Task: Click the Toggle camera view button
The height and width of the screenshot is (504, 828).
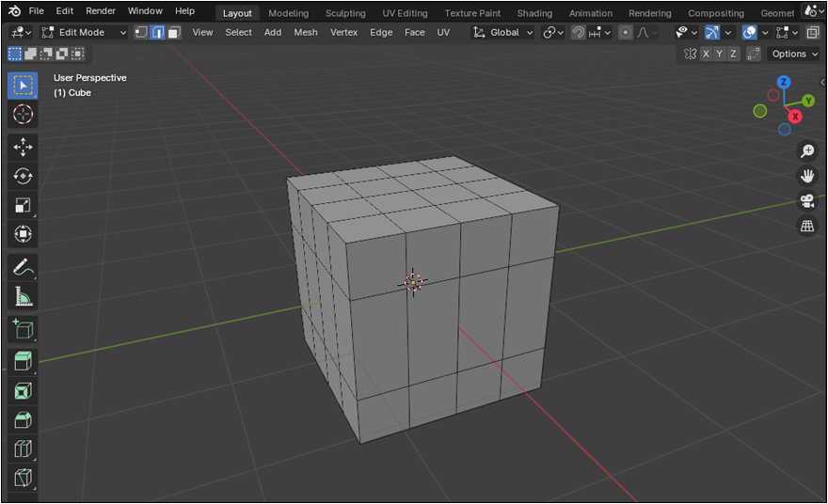Action: coord(806,200)
